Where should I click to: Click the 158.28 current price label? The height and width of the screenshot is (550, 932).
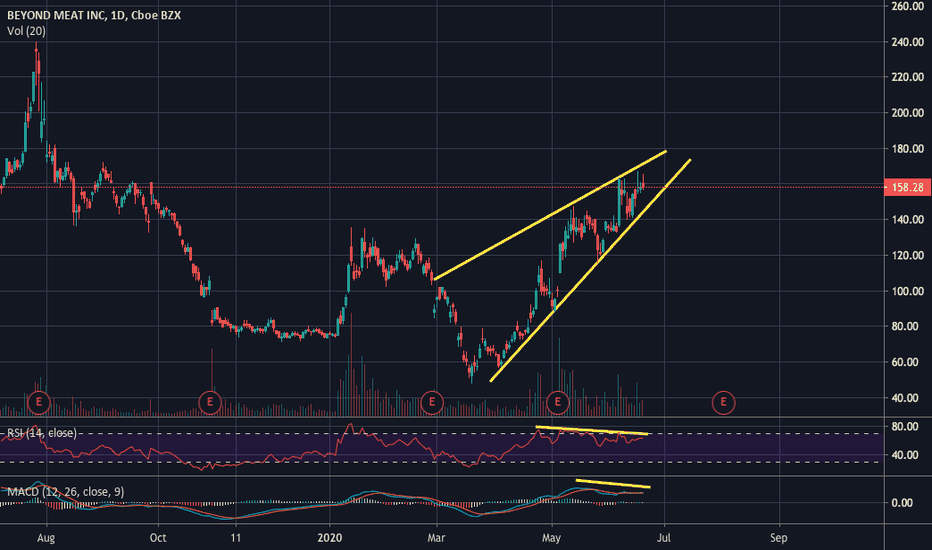[x=907, y=187]
